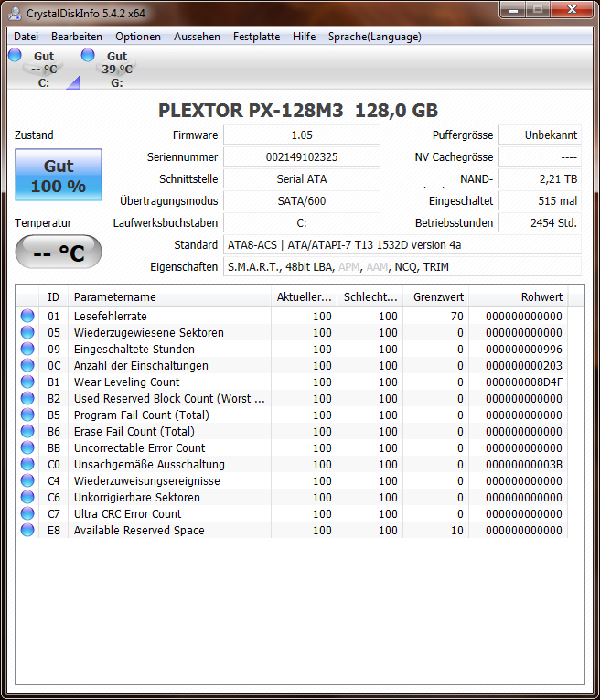The image size is (600, 700).
Task: Close the CrystalDiskInfo window
Action: 572,10
